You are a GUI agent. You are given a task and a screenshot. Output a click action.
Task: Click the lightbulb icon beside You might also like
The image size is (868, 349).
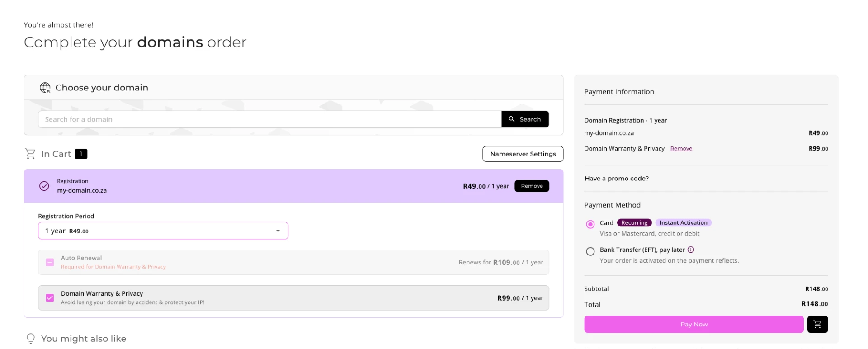[31, 339]
